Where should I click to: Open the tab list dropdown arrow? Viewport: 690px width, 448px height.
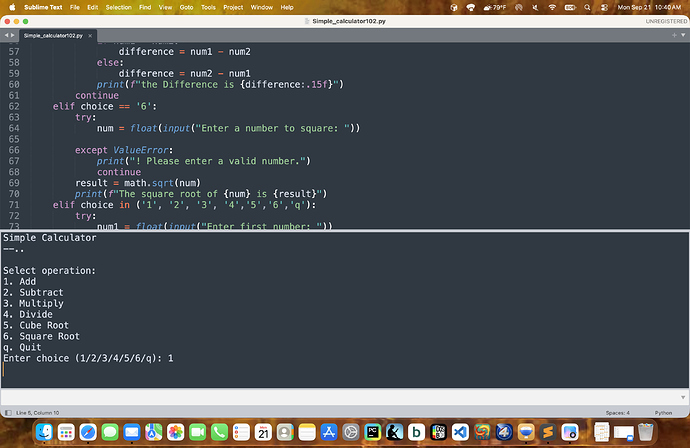point(683,35)
